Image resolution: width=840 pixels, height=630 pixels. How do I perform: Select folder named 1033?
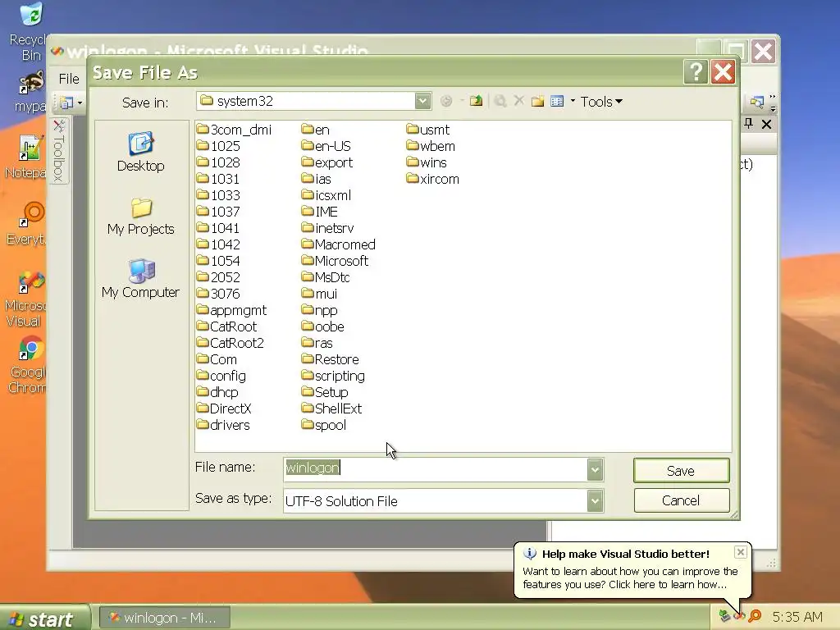pyautogui.click(x=218, y=195)
